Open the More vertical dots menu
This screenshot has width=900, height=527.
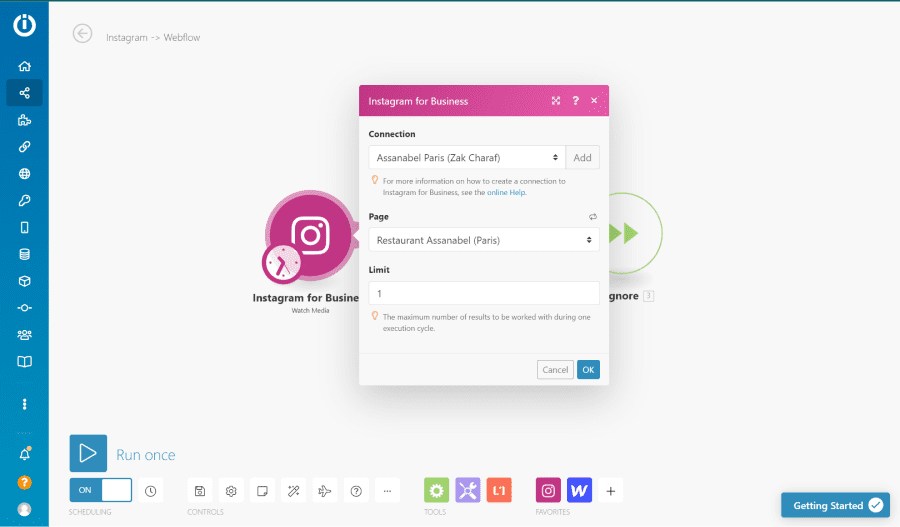pos(24,404)
